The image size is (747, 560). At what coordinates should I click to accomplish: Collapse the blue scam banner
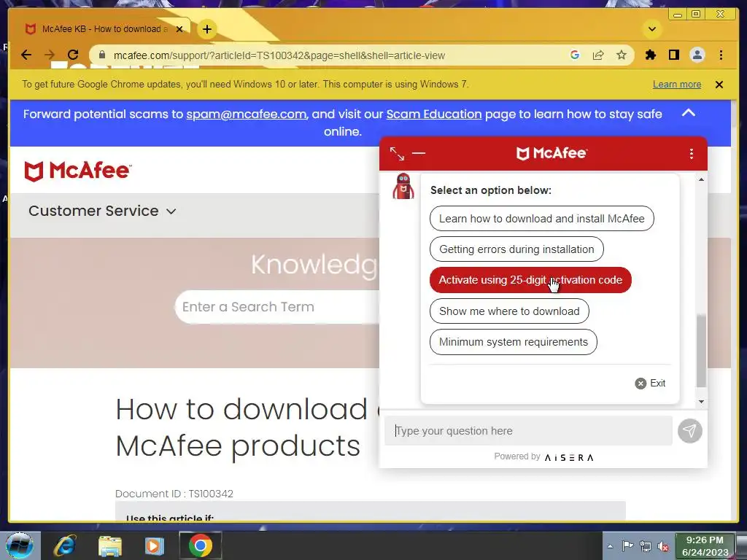689,113
